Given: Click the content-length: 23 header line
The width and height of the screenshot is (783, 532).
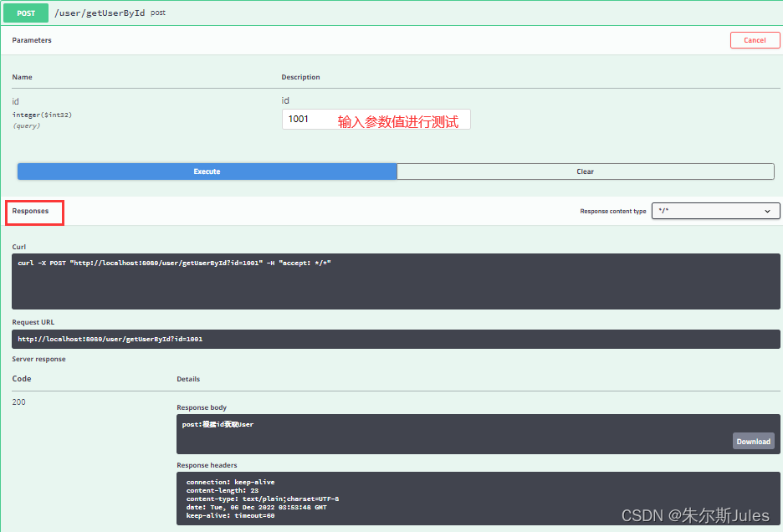Looking at the screenshot, I should [223, 490].
